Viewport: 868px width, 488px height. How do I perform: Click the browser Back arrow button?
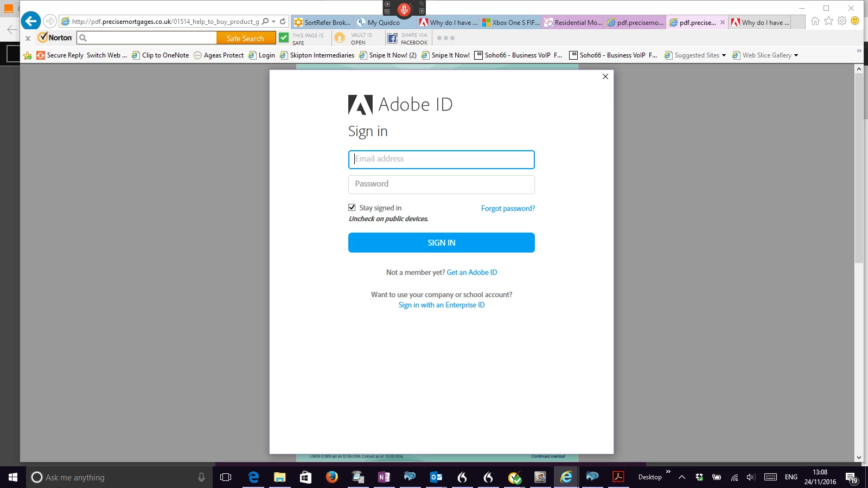click(31, 21)
